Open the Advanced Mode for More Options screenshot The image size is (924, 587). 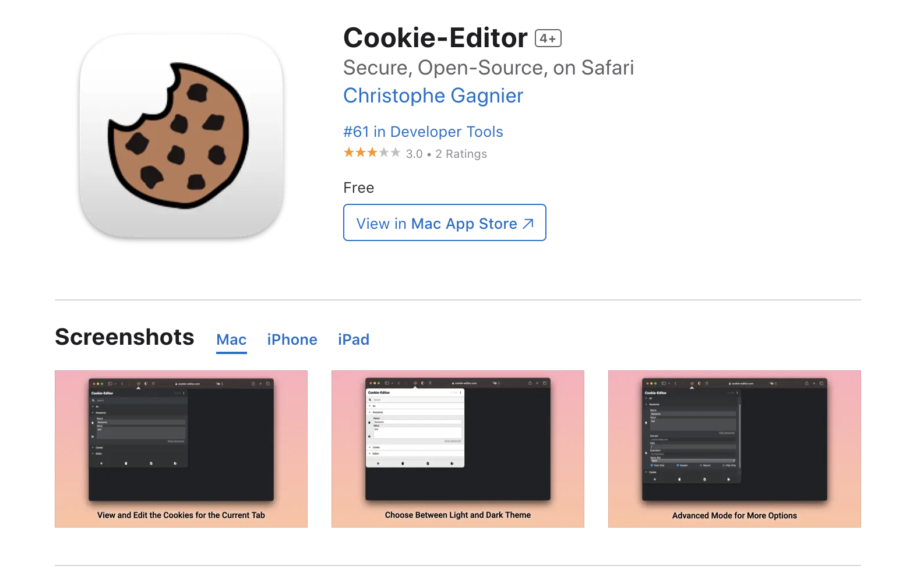(x=735, y=449)
